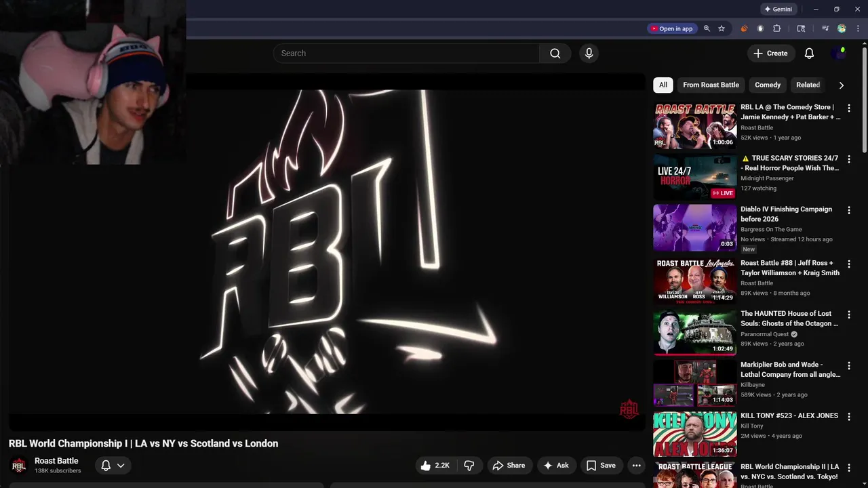Focus the YouTube search field
The width and height of the screenshot is (868, 488).
tap(406, 53)
